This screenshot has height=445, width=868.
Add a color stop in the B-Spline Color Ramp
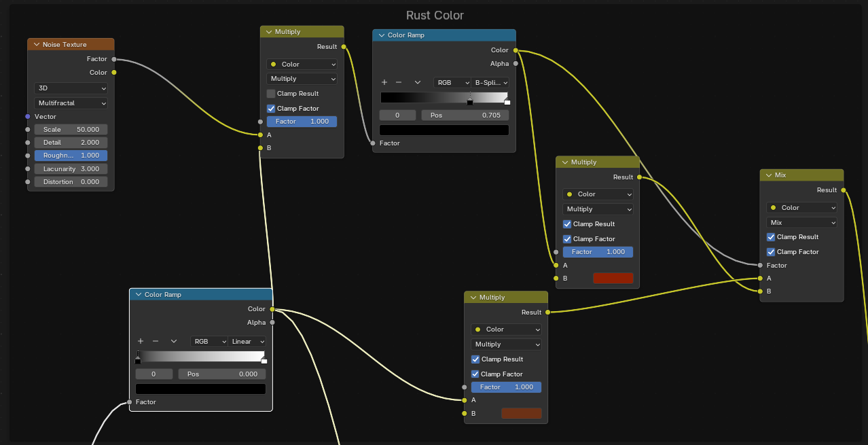tap(384, 82)
